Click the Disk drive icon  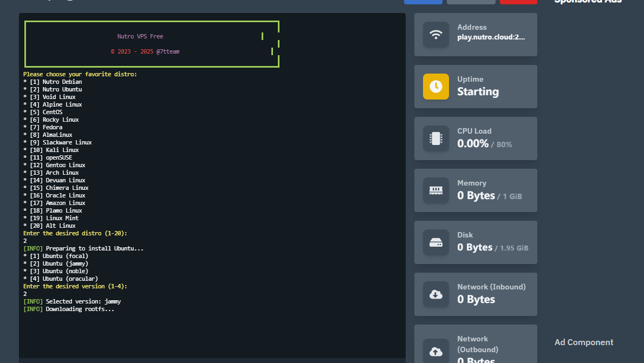coord(435,242)
